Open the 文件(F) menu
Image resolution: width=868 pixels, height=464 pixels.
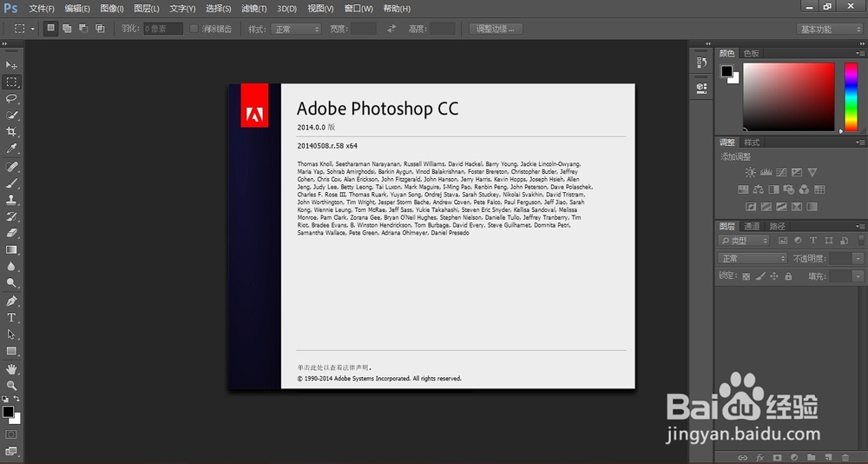click(x=42, y=9)
